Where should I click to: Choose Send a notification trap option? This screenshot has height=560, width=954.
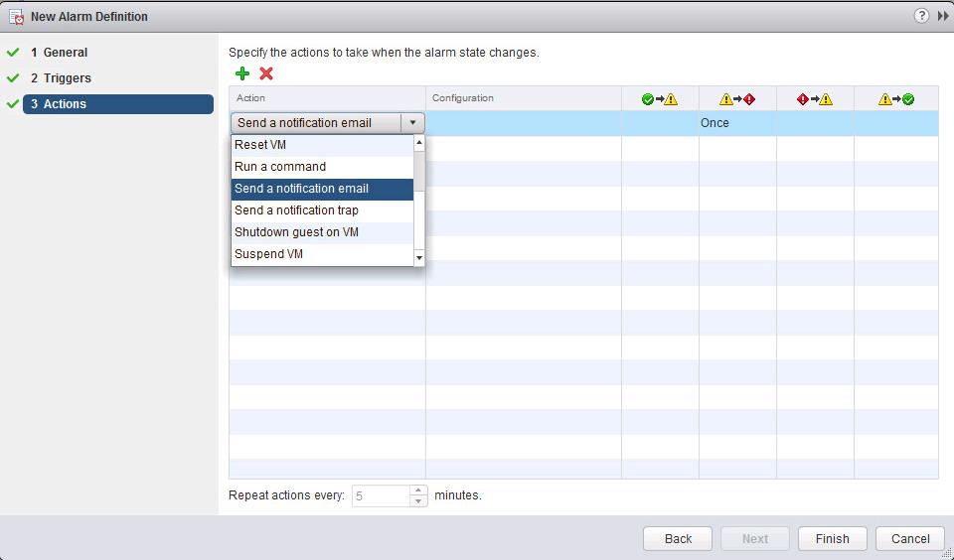322,210
